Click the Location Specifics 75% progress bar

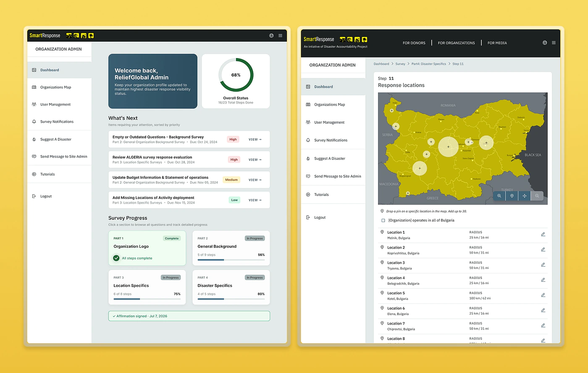(x=147, y=299)
